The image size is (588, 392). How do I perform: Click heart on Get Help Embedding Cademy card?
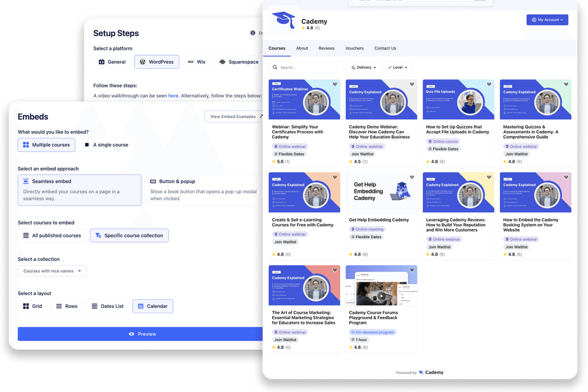(x=412, y=177)
